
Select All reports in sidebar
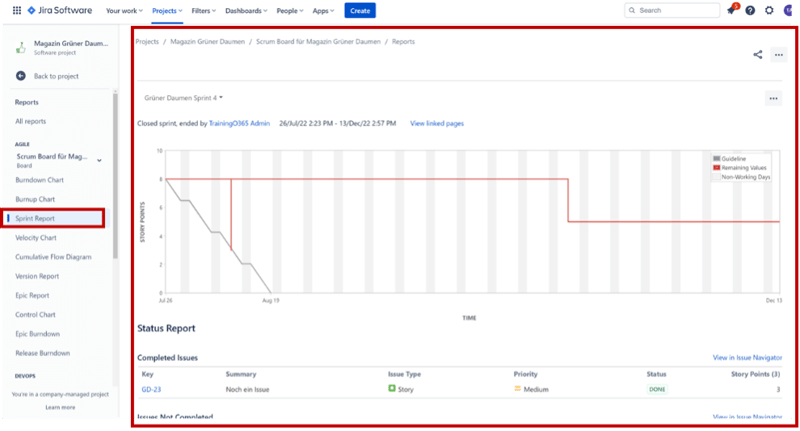[31, 121]
